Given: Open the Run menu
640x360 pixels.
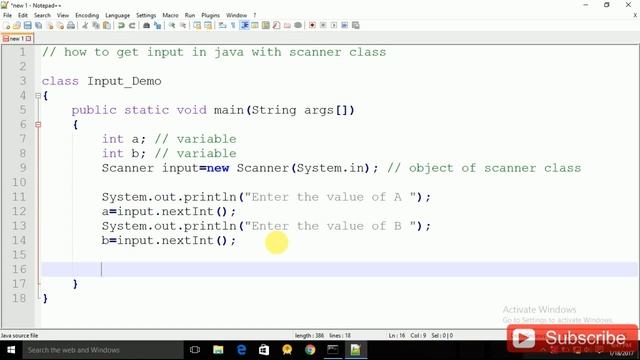Looking at the screenshot, I should [190, 15].
